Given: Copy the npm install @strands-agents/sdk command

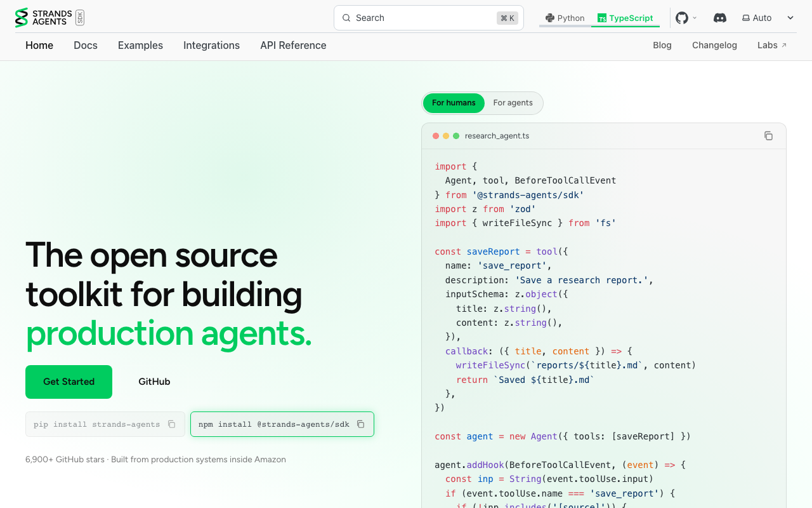Looking at the screenshot, I should [x=360, y=424].
